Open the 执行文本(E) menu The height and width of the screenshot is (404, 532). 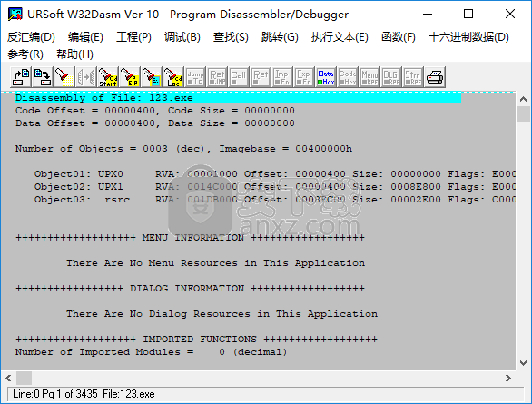pyautogui.click(x=340, y=37)
